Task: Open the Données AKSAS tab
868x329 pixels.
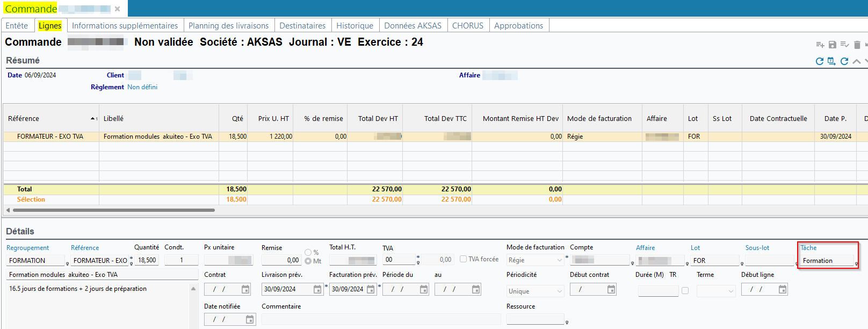Action: pyautogui.click(x=413, y=25)
